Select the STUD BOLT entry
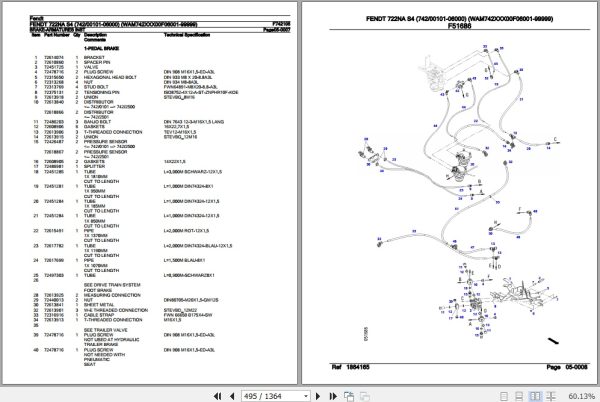This screenshot has height=402, width=600. (96, 87)
